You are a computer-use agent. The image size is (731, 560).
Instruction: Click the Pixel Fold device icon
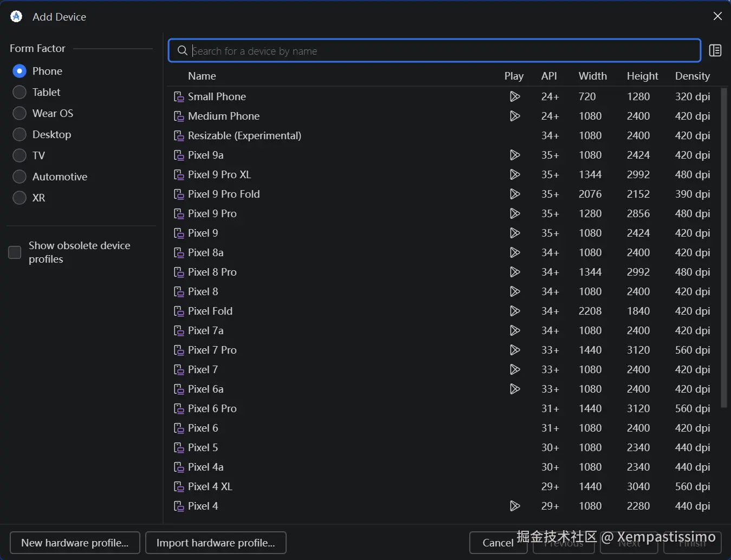pyautogui.click(x=179, y=311)
